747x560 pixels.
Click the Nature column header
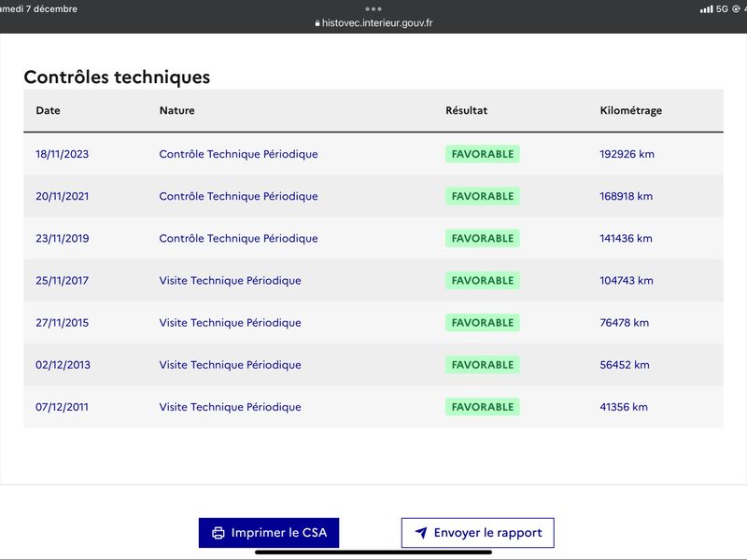[x=176, y=110]
